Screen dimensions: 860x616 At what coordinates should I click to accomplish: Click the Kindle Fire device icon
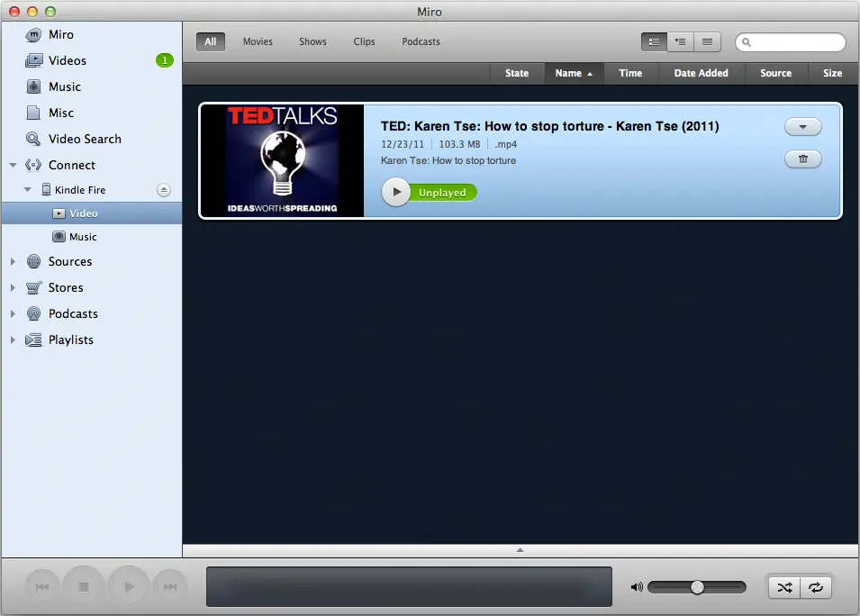[x=47, y=190]
